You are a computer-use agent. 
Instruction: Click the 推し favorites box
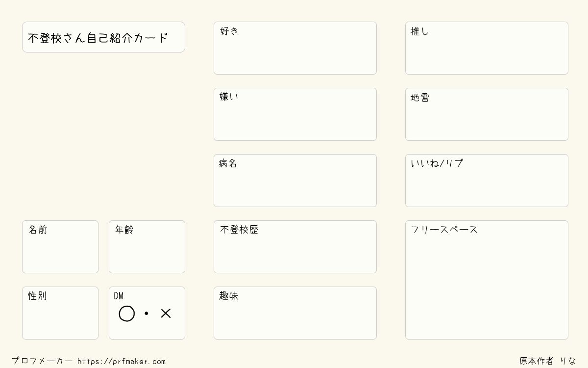pyautogui.click(x=487, y=48)
